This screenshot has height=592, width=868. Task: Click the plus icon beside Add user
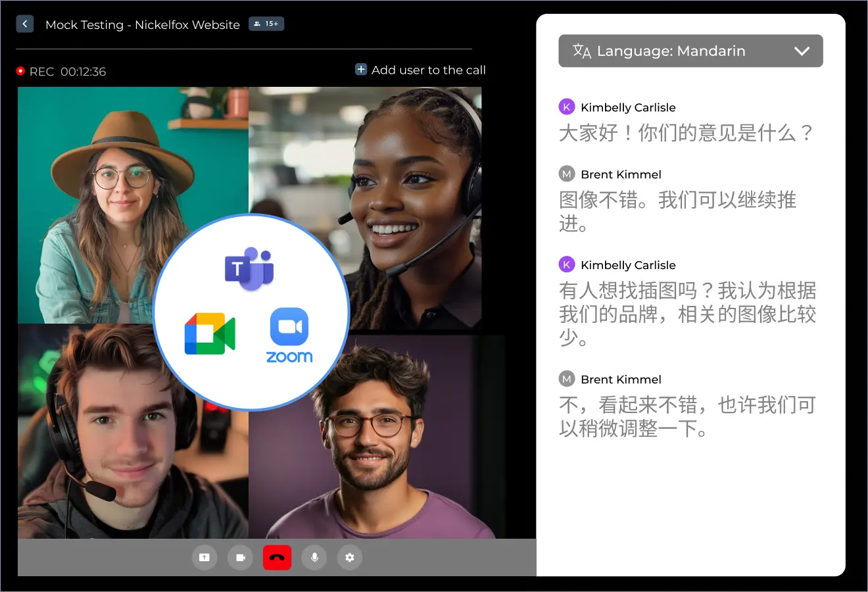(x=361, y=70)
